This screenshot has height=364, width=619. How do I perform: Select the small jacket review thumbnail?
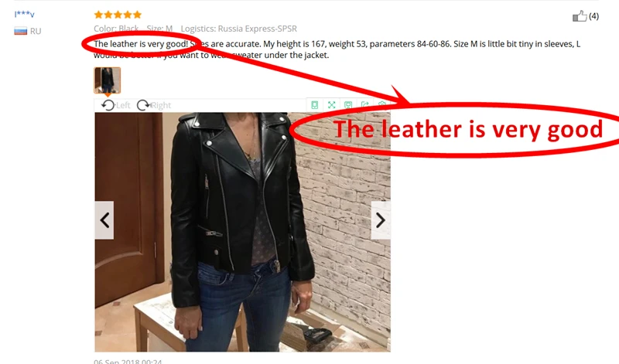pos(108,80)
